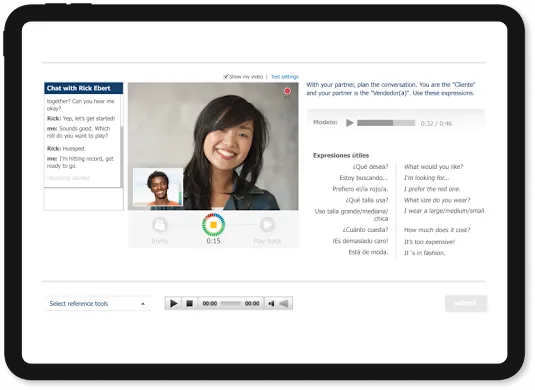535x390 pixels.
Task: Click the translation 'How much does it cost?'
Action: [x=437, y=230]
